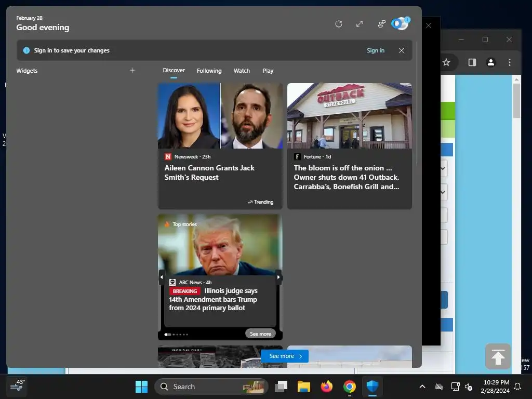Advance to next top story slide
Image resolution: width=532 pixels, height=399 pixels.
278,277
